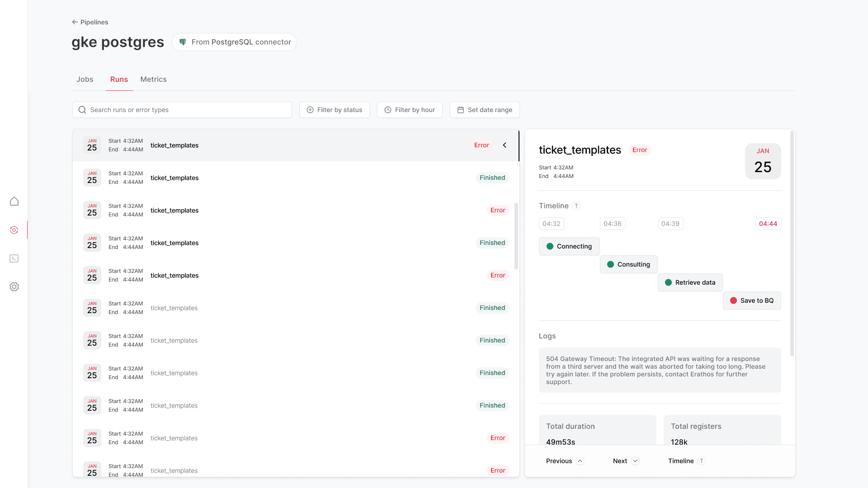Click the Total registers 128k card
Viewport: 868px width, 488px height.
pos(722,430)
